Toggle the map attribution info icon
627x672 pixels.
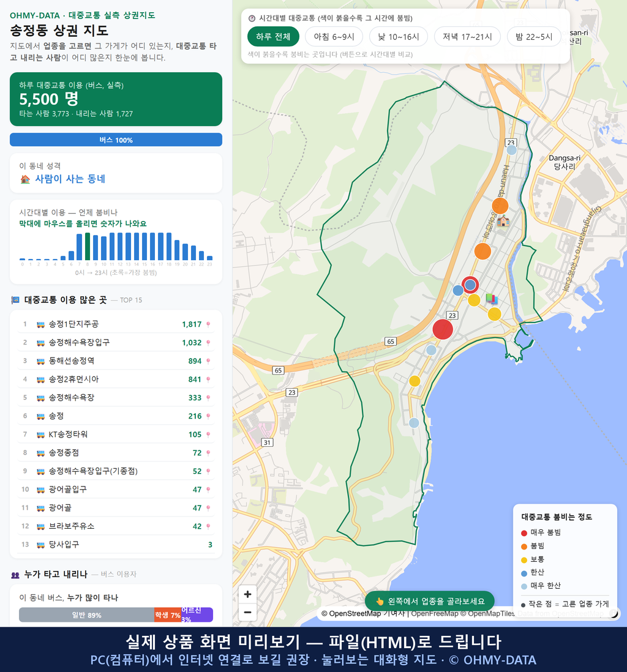614,614
